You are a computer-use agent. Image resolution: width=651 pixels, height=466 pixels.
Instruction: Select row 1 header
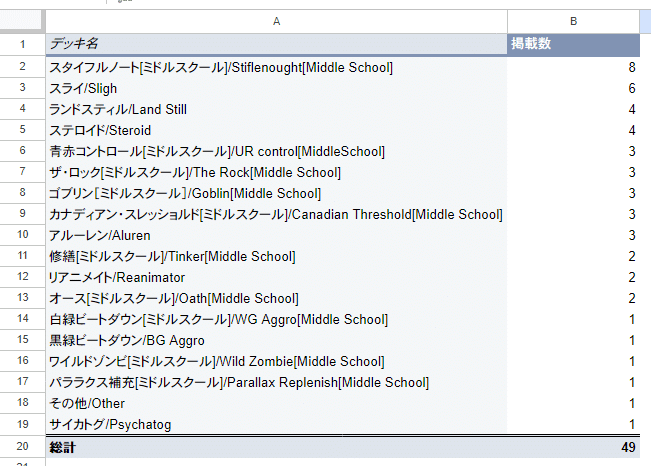click(x=22, y=44)
